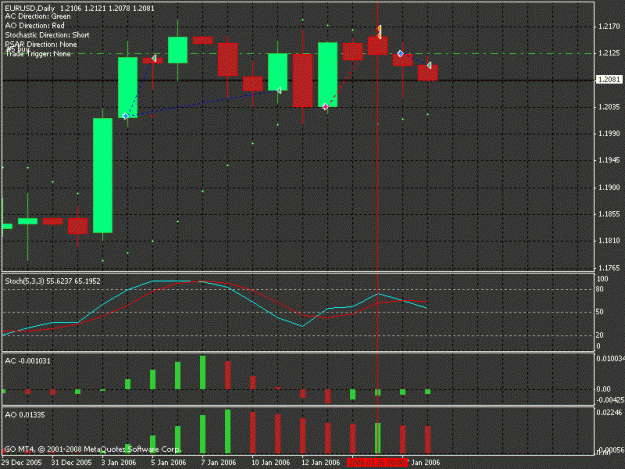Screen dimensions: 625x469
Task: Click the trade-close arrow on the last candle
Action: point(429,65)
